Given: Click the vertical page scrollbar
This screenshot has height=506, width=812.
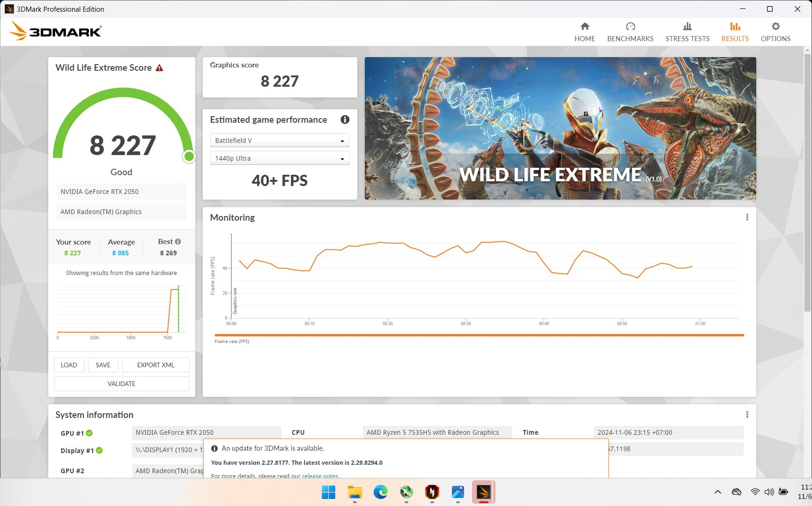Looking at the screenshot, I should (x=807, y=183).
